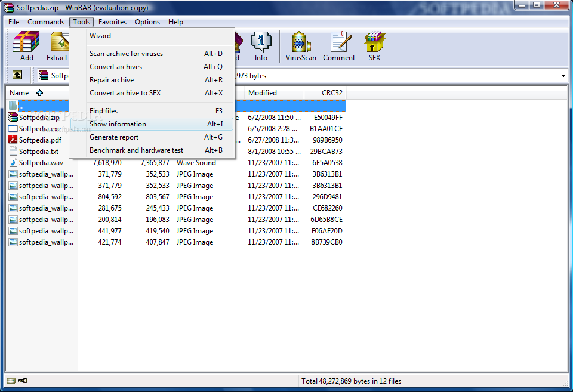Expand the address bar path dropdown arrow

[563, 76]
